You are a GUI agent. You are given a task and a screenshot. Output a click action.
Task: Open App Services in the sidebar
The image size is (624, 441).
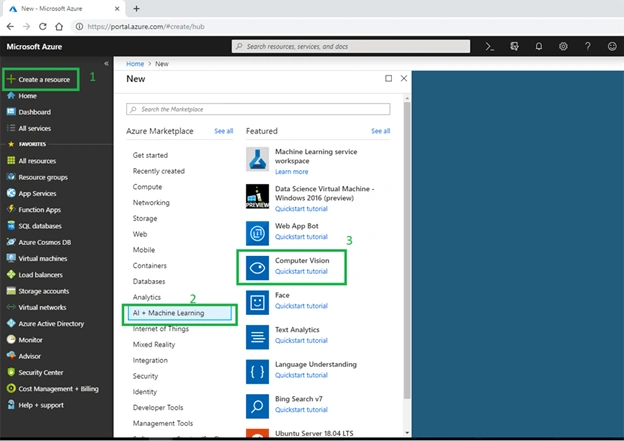point(37,193)
